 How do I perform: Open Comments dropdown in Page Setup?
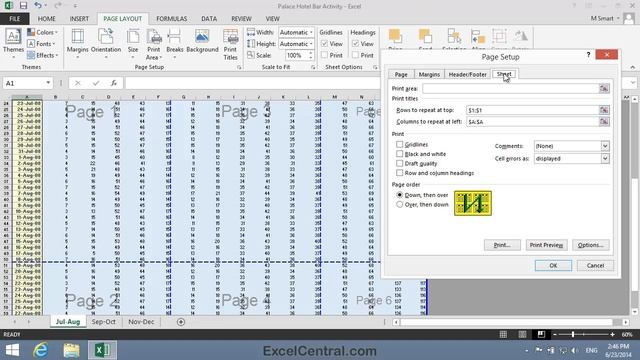point(605,146)
